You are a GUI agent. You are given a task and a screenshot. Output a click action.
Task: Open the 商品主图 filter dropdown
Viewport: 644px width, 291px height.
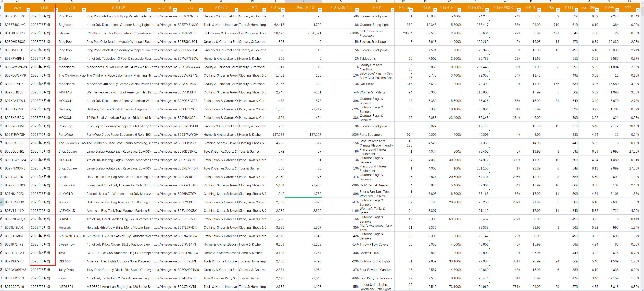175,10
